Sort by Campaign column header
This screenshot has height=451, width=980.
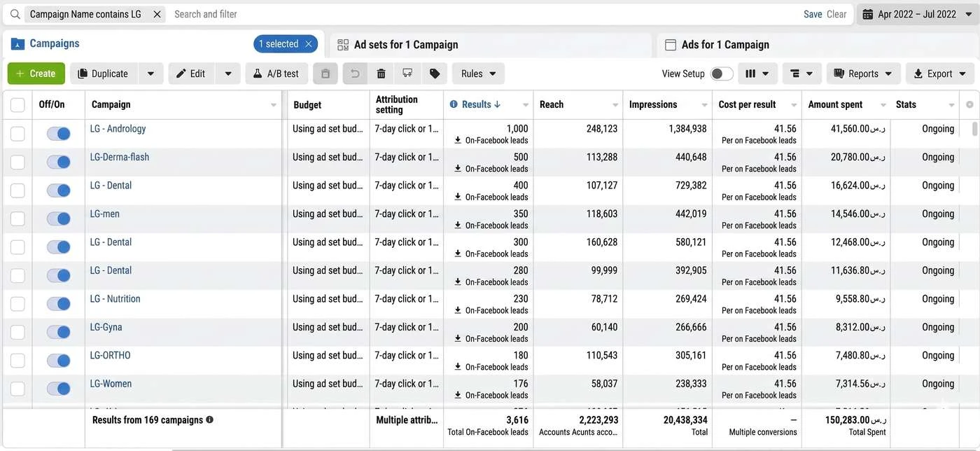[x=111, y=104]
